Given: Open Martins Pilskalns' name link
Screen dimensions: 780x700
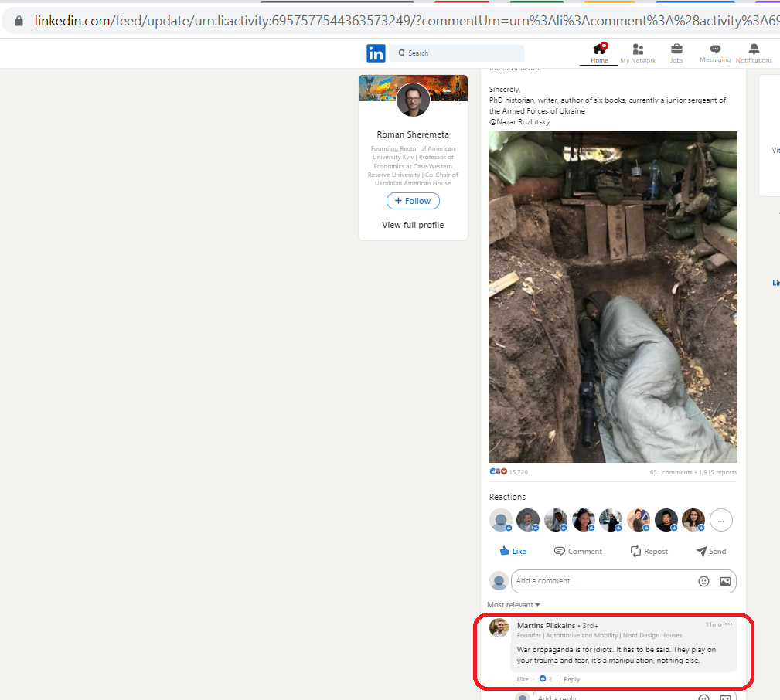Looking at the screenshot, I should 546,625.
